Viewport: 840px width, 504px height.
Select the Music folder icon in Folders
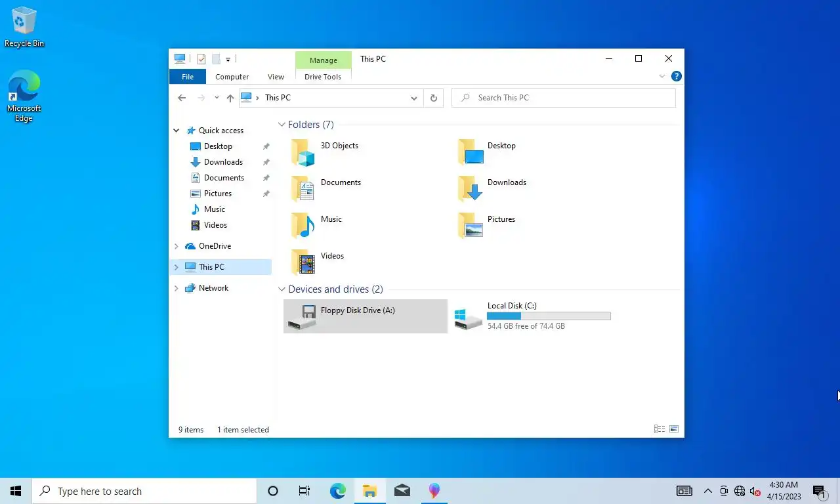pos(303,225)
